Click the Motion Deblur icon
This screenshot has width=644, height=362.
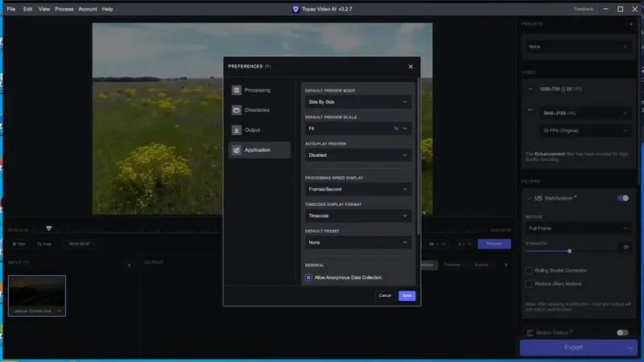click(x=530, y=333)
